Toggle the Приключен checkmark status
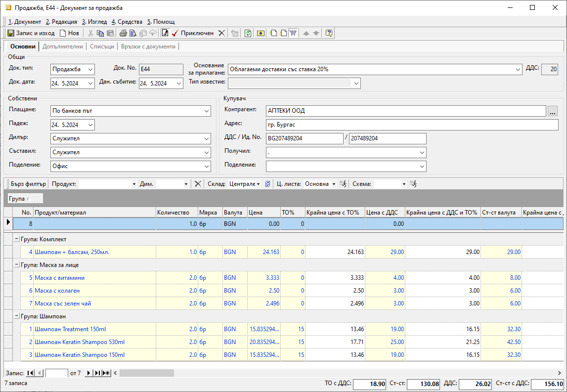This screenshot has width=567, height=392. (x=193, y=33)
